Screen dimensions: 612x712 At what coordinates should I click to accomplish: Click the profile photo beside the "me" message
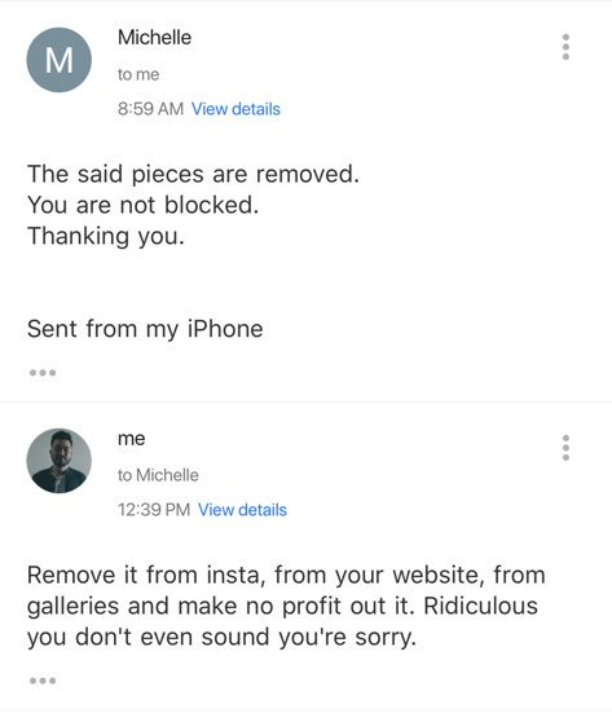pyautogui.click(x=59, y=461)
